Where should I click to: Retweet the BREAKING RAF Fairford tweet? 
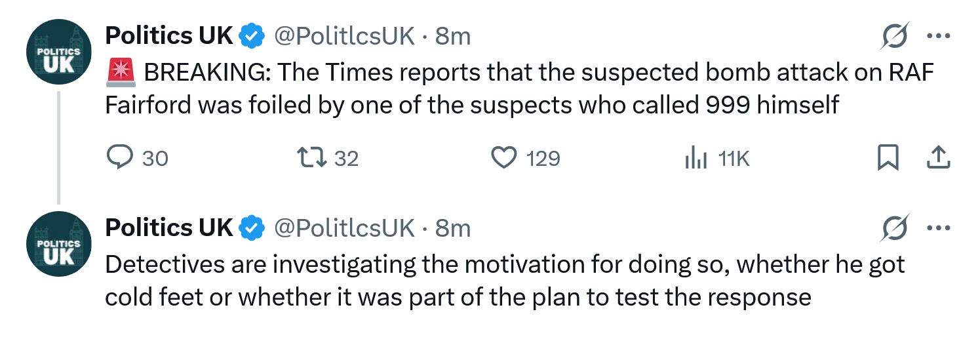coord(328,158)
